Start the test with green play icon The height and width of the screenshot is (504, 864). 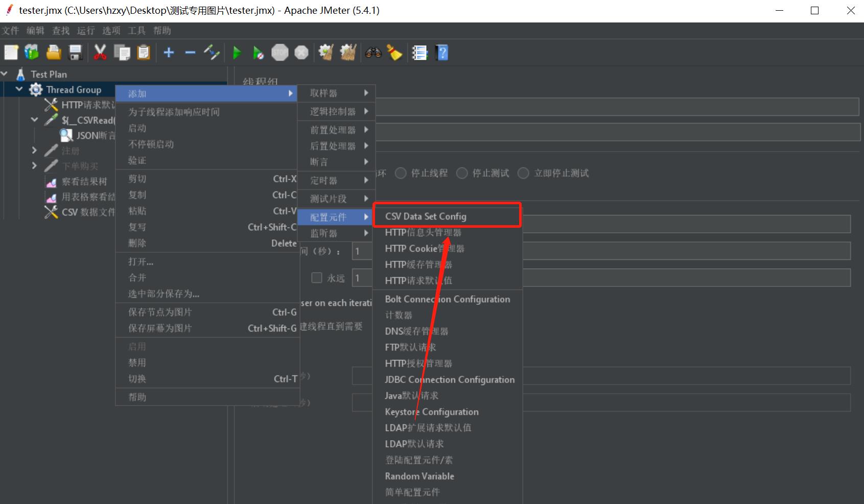tap(237, 52)
